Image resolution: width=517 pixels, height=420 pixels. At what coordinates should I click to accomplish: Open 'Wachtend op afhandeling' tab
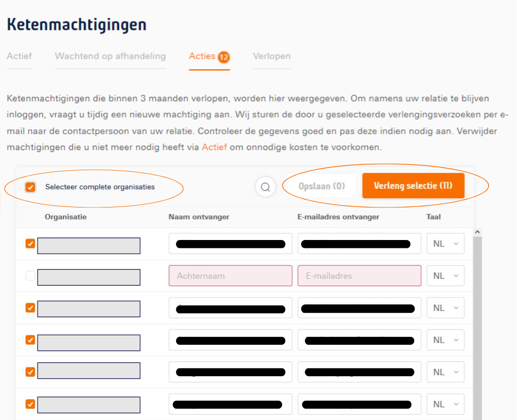[x=111, y=56]
